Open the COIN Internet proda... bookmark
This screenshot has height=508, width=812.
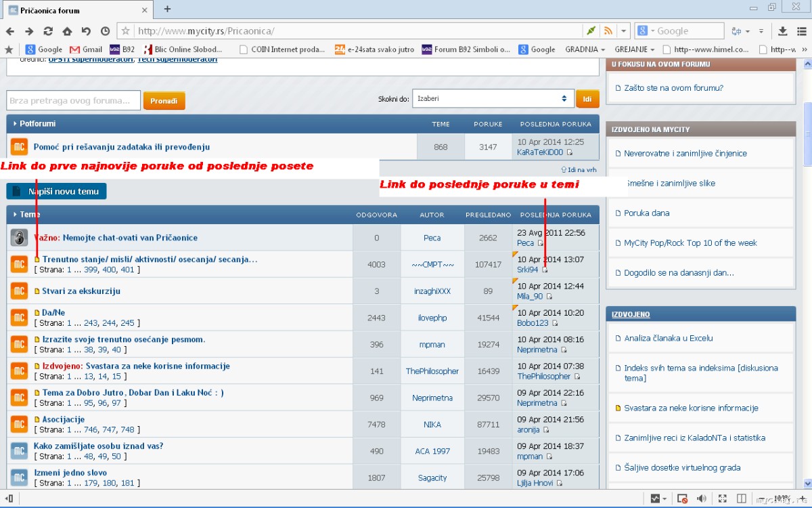pos(281,49)
